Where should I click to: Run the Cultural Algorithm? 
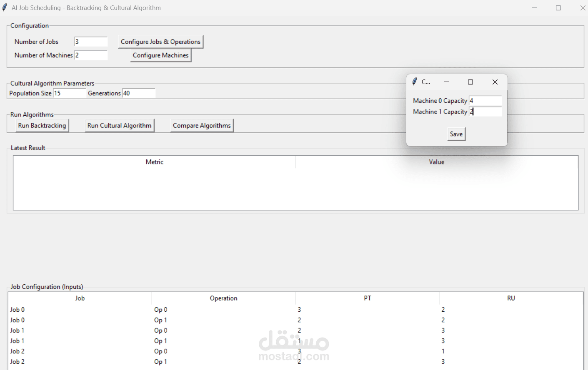[119, 125]
